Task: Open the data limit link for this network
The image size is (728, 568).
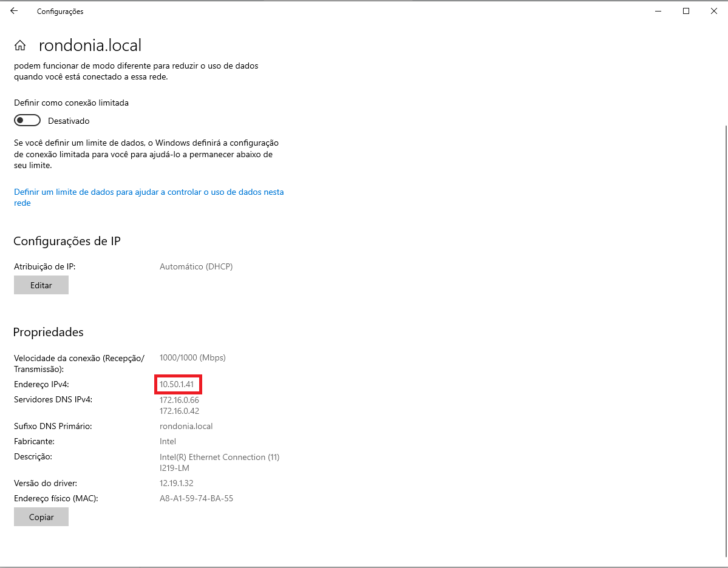Action: (149, 192)
